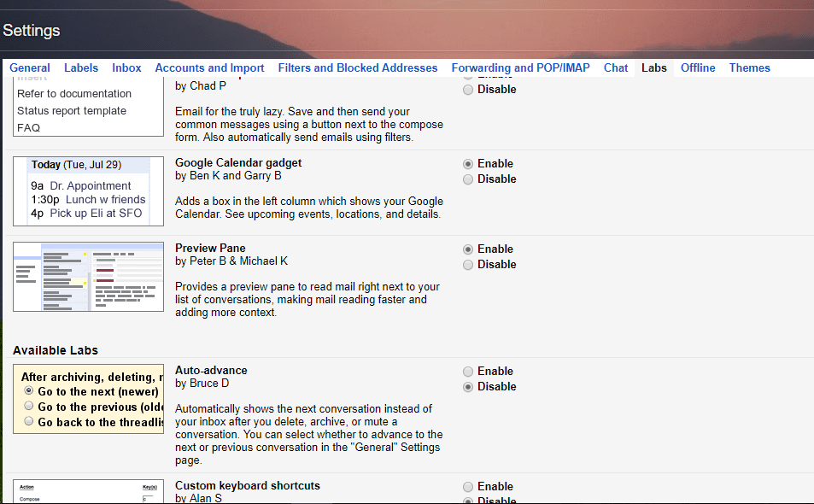Open the General settings tab
This screenshot has height=504, width=814.
30,68
